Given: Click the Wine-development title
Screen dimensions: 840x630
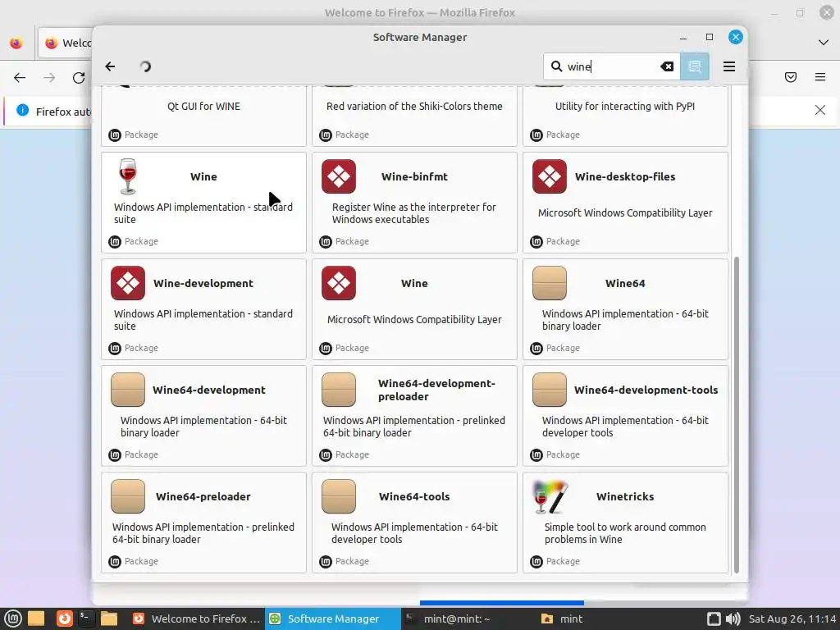Looking at the screenshot, I should tap(203, 283).
